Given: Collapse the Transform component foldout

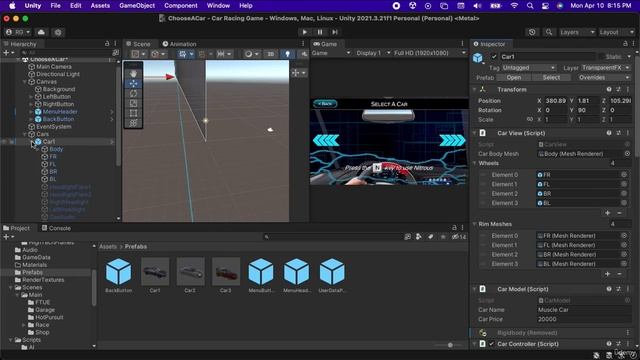Looking at the screenshot, I should point(475,89).
